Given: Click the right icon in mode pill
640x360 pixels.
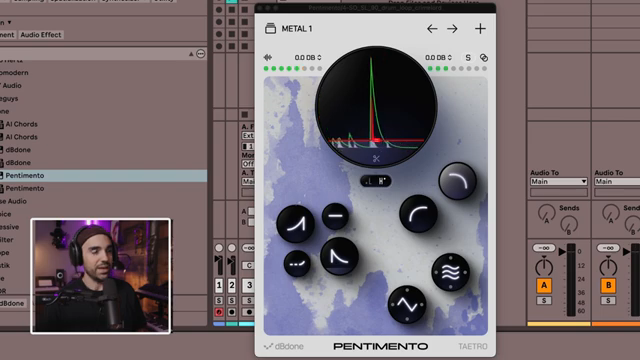Looking at the screenshot, I should 382,181.
